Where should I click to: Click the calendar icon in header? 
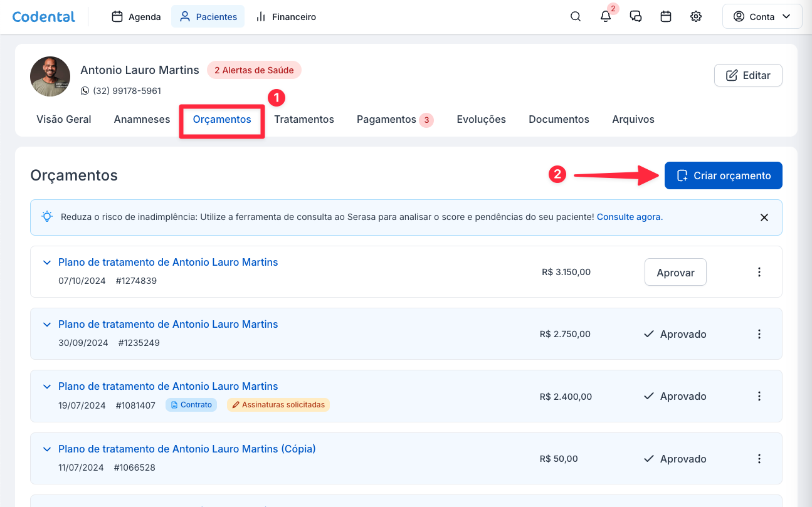[x=666, y=17]
